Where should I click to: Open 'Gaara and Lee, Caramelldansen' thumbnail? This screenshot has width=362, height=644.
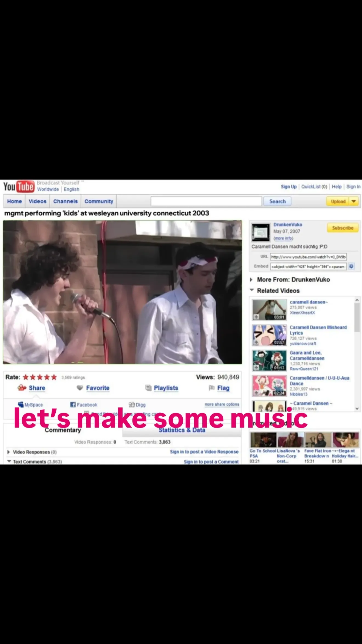(x=269, y=360)
